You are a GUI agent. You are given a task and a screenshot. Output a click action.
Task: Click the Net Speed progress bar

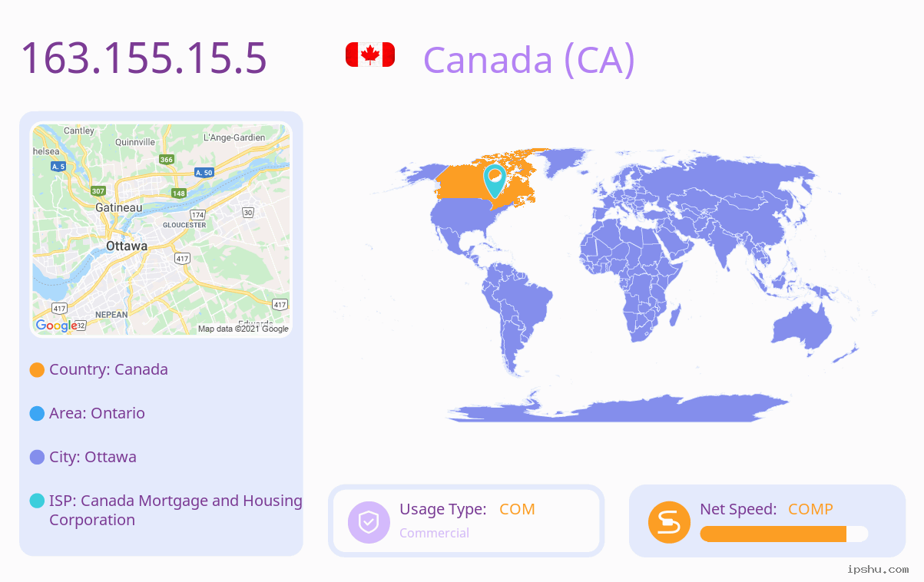point(784,534)
